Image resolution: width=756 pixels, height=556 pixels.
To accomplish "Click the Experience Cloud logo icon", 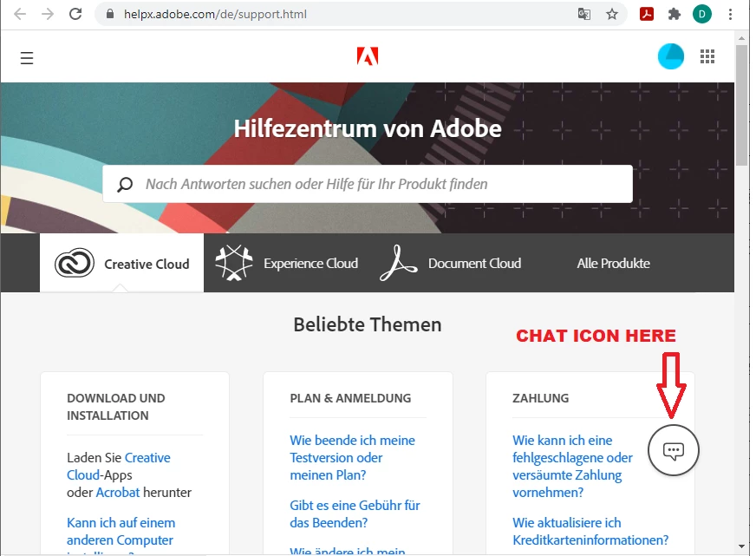I will tap(234, 263).
